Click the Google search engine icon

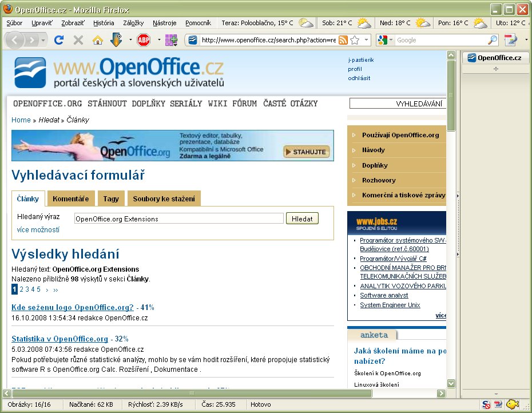pyautogui.click(x=382, y=40)
